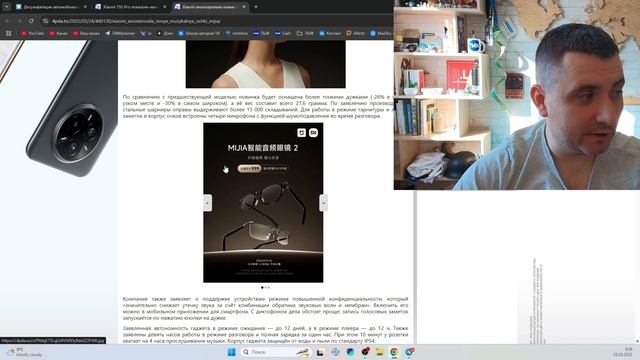Open the Ваш канал bookmark
This screenshot has height=360, width=640.
pyautogui.click(x=86, y=33)
